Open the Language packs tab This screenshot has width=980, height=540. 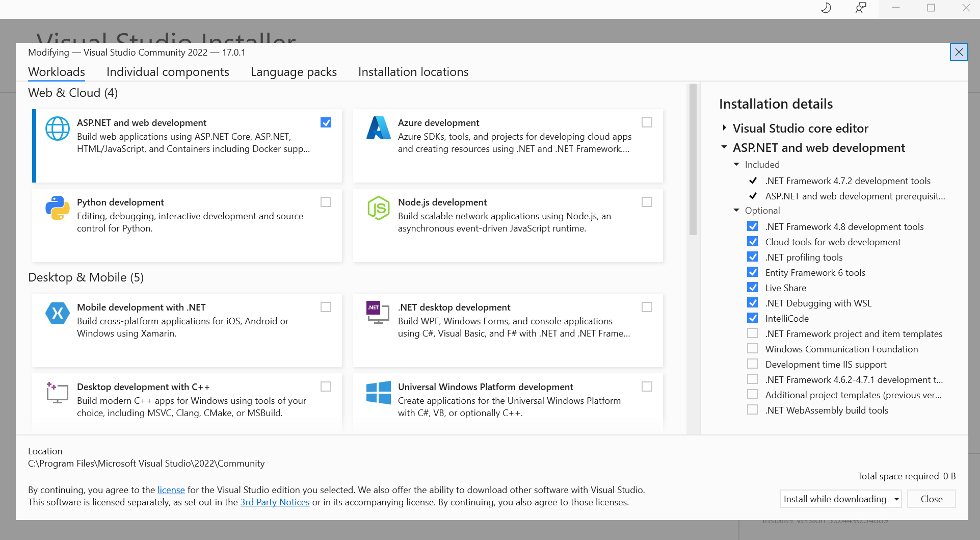(x=294, y=72)
